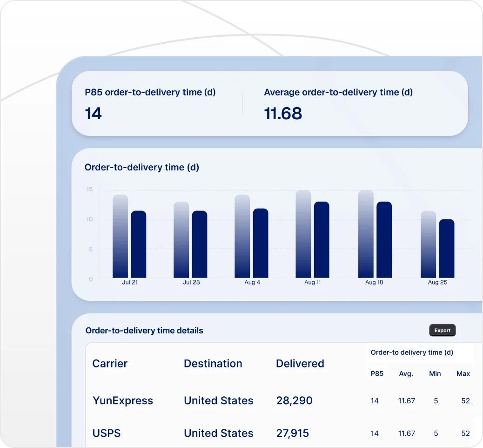483x448 pixels.
Task: Click the Aug 25 axis label
Action: [437, 282]
